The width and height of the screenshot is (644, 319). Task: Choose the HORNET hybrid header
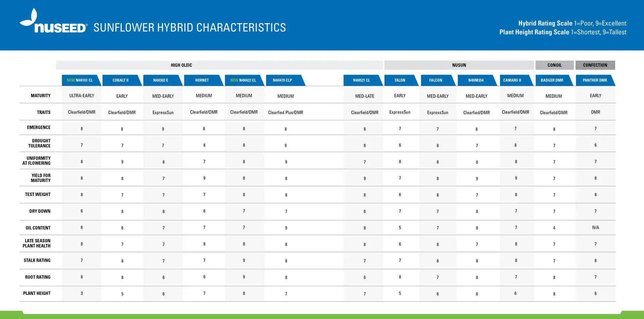[x=202, y=80]
